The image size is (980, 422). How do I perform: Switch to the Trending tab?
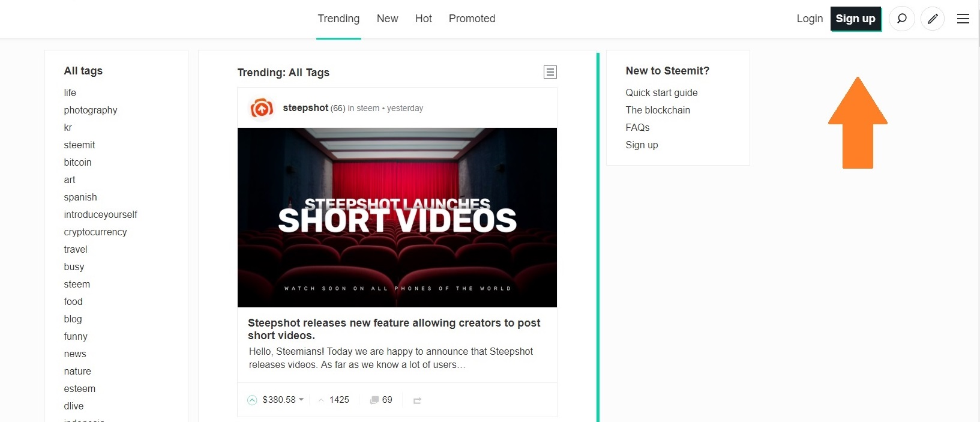pos(338,19)
